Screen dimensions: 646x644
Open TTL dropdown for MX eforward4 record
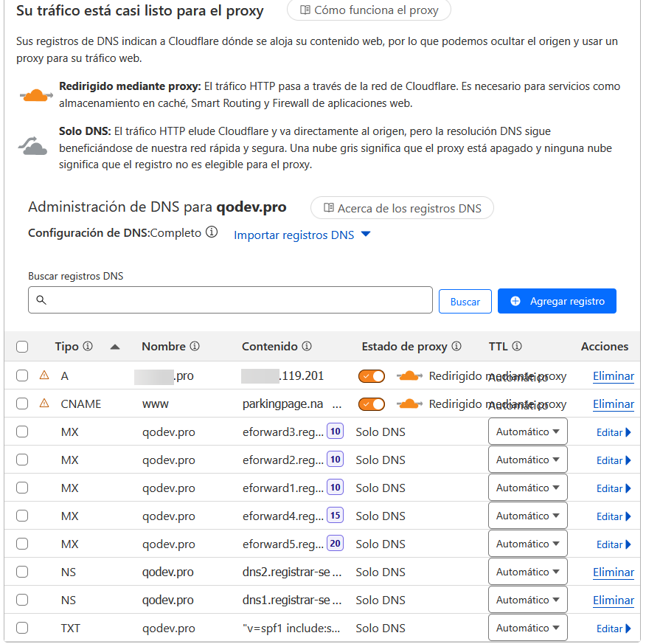point(528,516)
